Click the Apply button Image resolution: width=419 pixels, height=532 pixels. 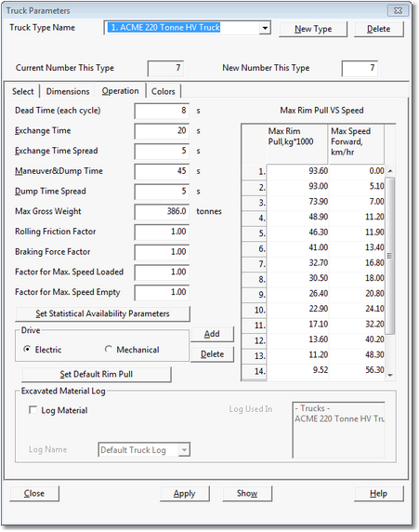pyautogui.click(x=184, y=494)
